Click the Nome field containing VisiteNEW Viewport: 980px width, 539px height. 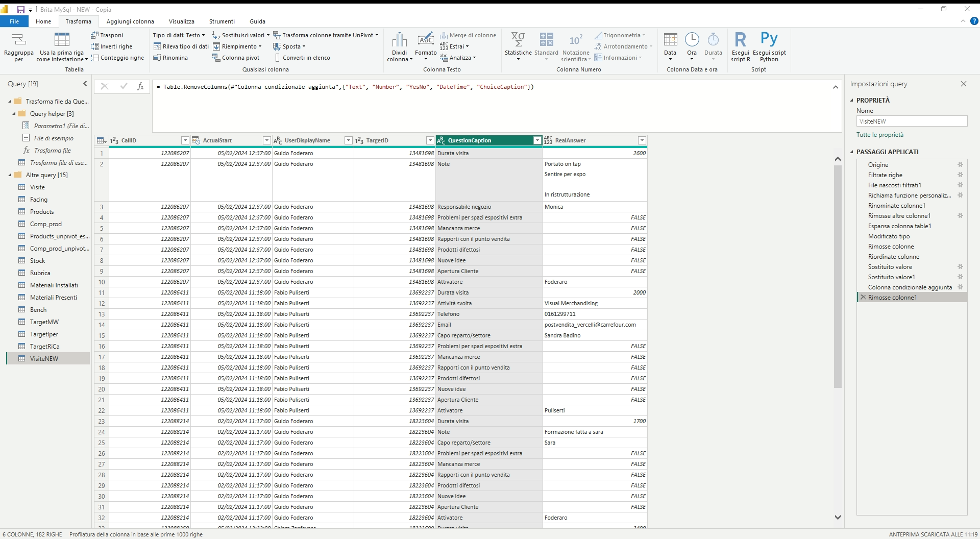coord(912,121)
